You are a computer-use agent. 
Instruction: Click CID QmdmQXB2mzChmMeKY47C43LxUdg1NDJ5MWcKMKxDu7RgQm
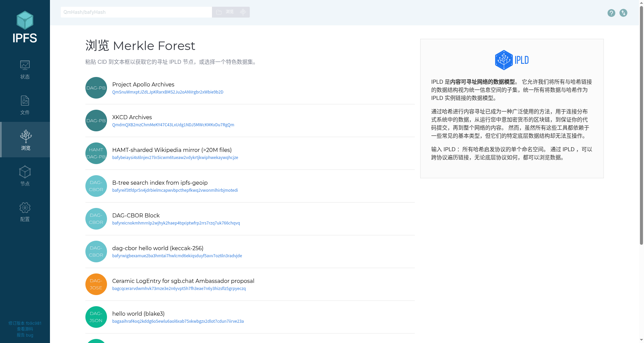173,125
